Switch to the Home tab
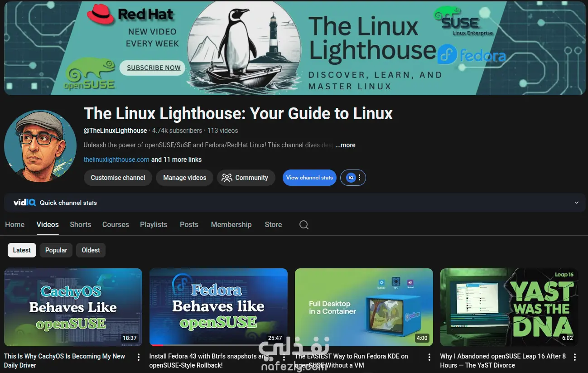The image size is (588, 373). point(14,224)
